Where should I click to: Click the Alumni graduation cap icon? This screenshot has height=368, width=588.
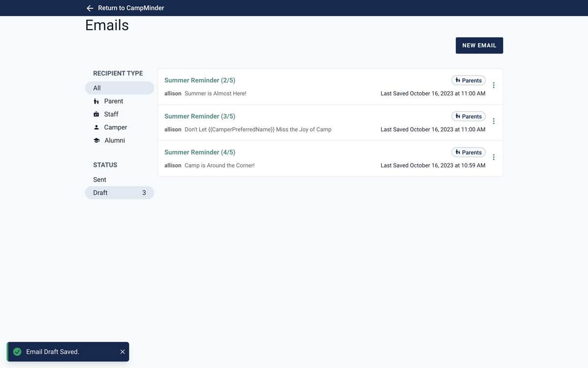(x=97, y=140)
